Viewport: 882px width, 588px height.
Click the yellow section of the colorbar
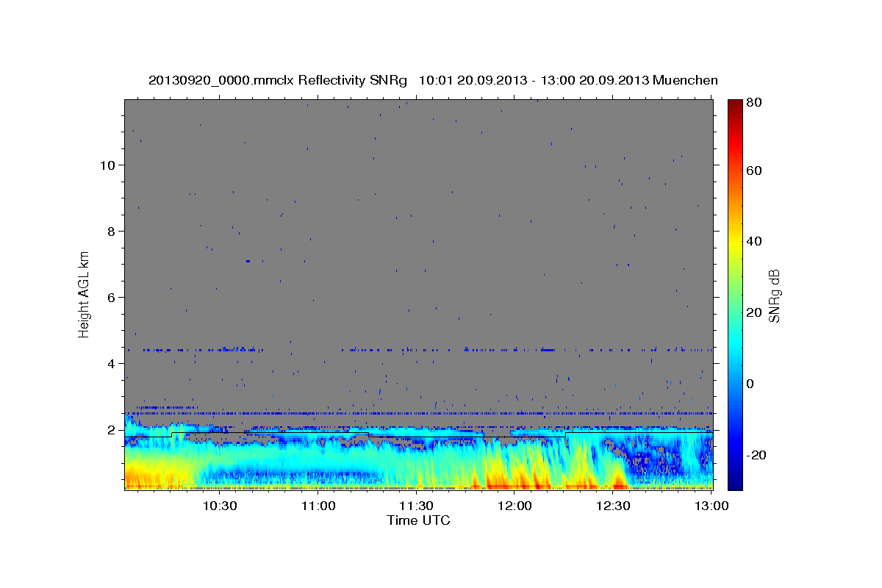point(735,241)
